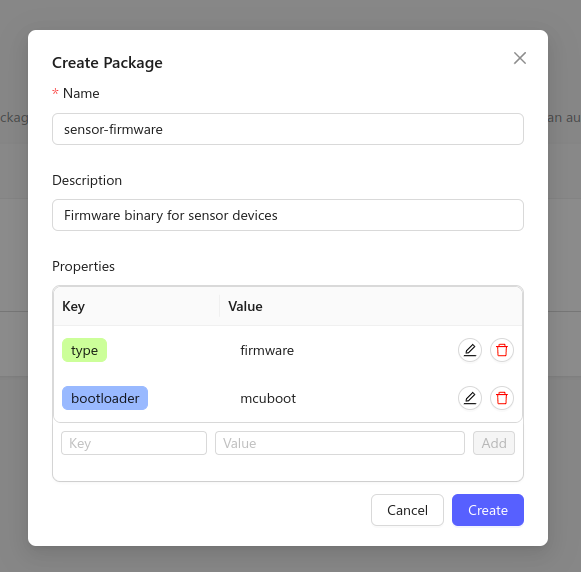
Task: Select the blue bootloader key tag
Action: pyautogui.click(x=105, y=398)
